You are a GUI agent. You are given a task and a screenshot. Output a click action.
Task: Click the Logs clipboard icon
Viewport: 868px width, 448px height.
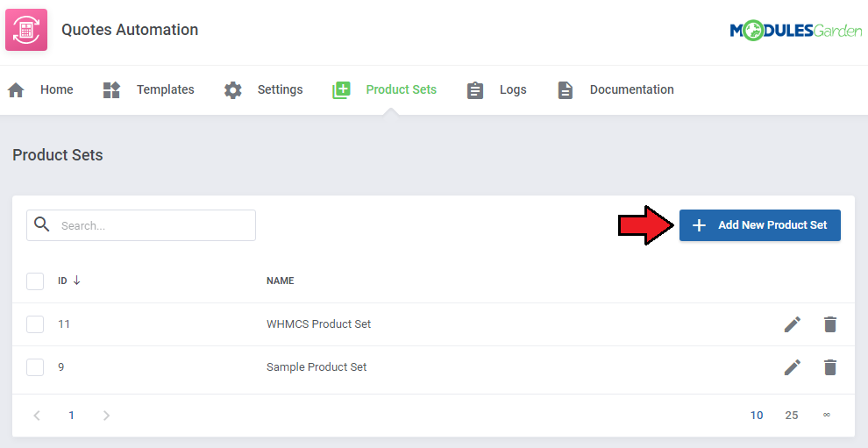[x=475, y=89]
